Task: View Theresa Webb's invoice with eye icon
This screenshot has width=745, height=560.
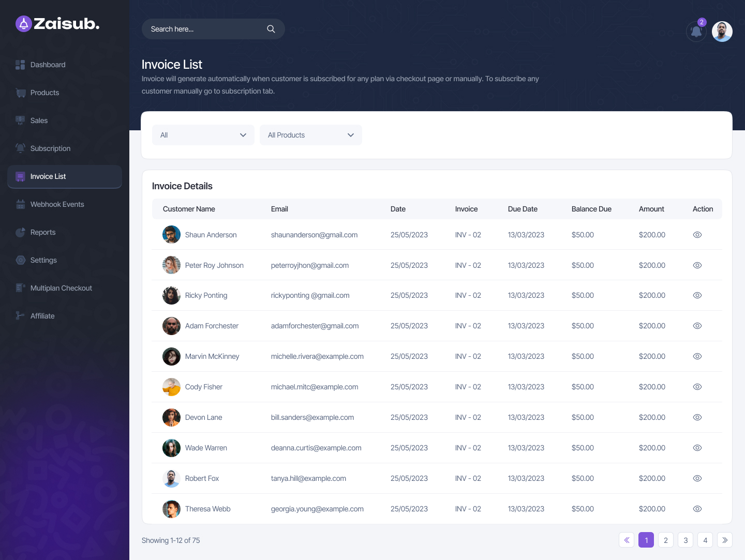Action: [x=697, y=509]
